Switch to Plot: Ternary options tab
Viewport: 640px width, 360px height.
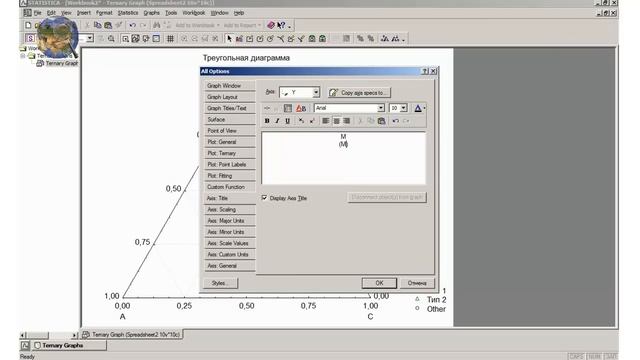[229, 153]
